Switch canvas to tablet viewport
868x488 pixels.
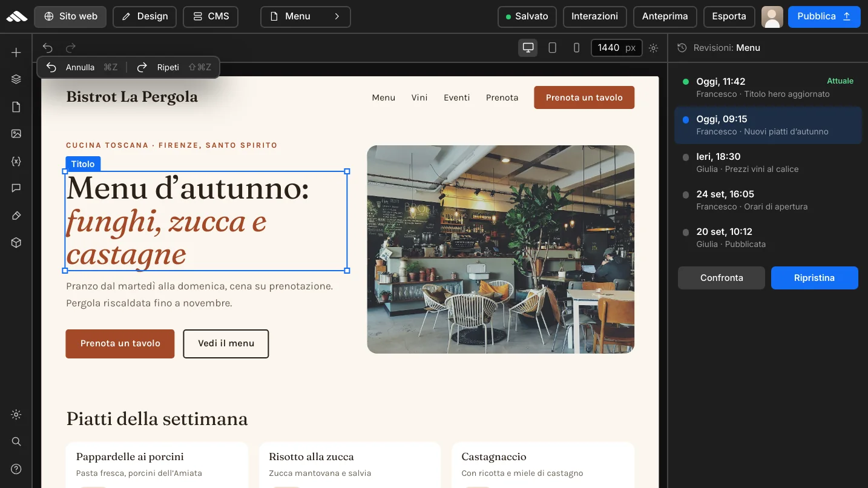pyautogui.click(x=552, y=48)
